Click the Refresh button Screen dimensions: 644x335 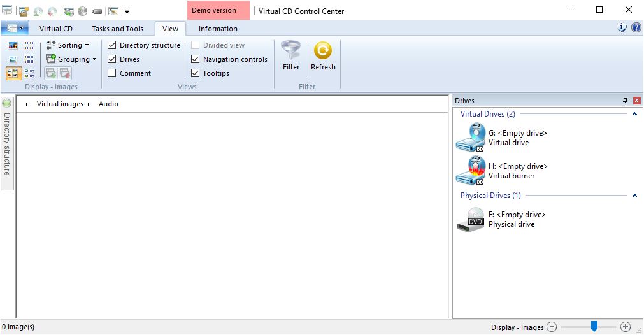(x=323, y=56)
